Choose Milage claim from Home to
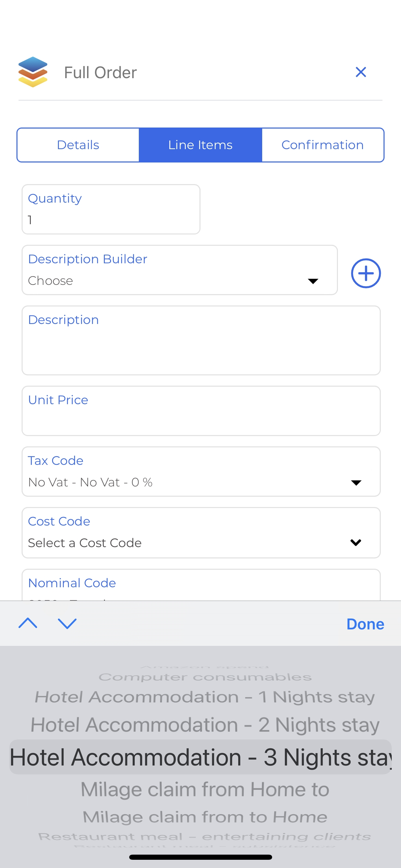The width and height of the screenshot is (401, 868). [x=205, y=789]
